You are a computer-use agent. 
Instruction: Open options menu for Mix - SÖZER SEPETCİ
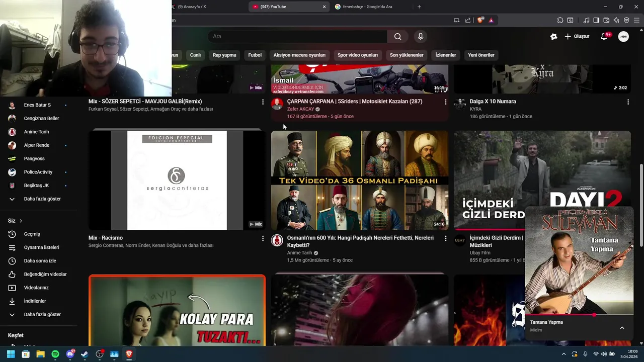(263, 102)
